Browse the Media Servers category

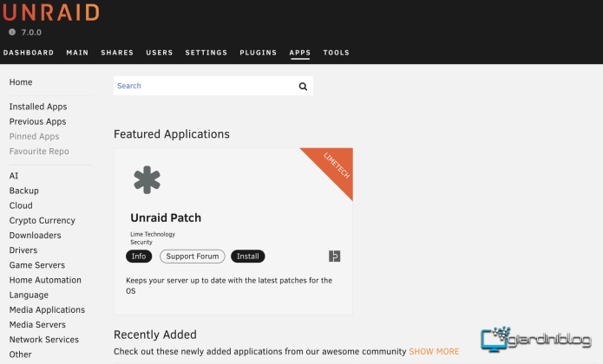[37, 325]
